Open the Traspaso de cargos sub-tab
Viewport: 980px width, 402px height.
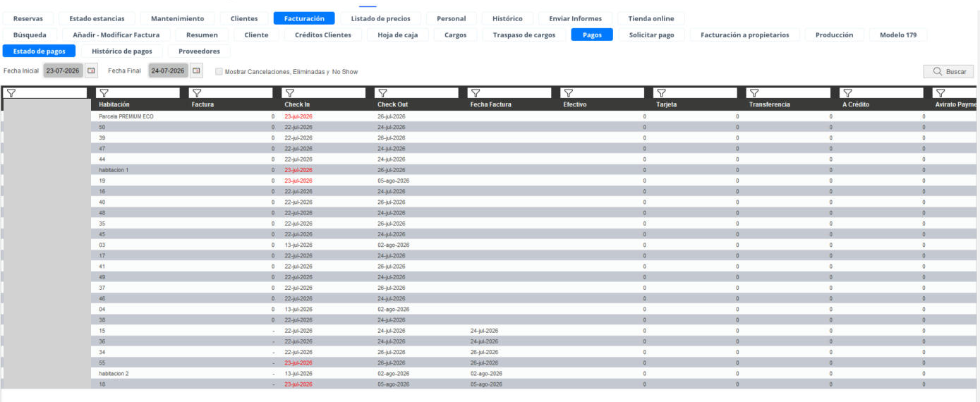[x=524, y=35]
